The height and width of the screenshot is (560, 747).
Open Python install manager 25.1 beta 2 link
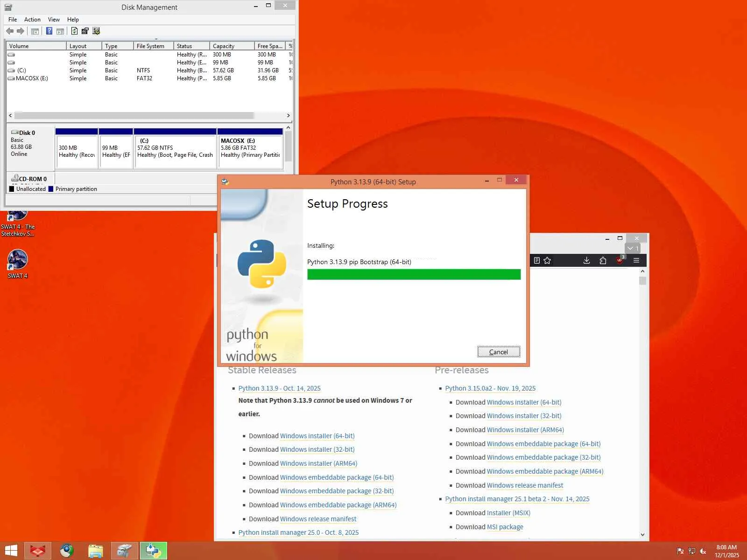click(x=517, y=499)
